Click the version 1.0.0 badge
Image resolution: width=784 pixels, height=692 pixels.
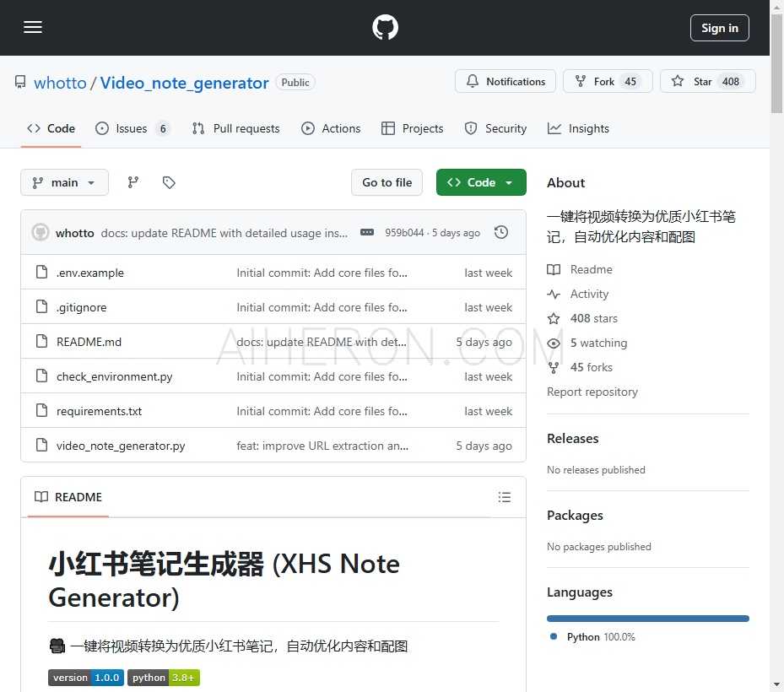[x=86, y=678]
